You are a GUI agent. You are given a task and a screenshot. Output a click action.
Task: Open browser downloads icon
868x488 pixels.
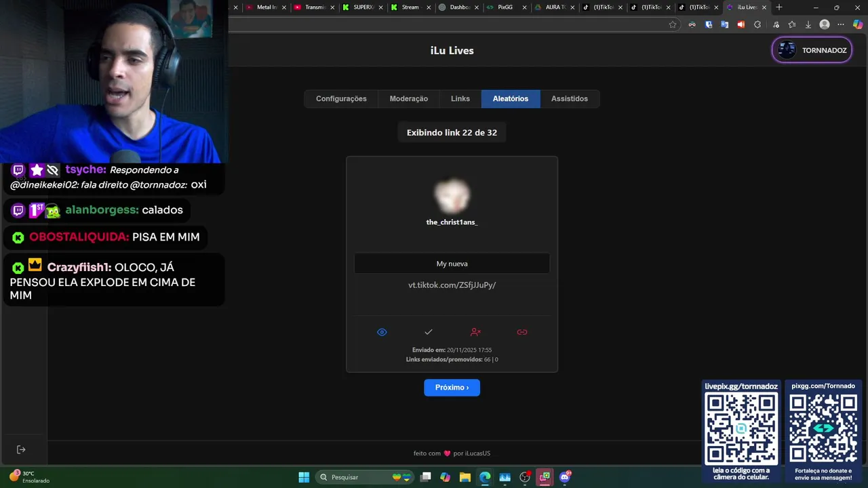click(x=808, y=24)
